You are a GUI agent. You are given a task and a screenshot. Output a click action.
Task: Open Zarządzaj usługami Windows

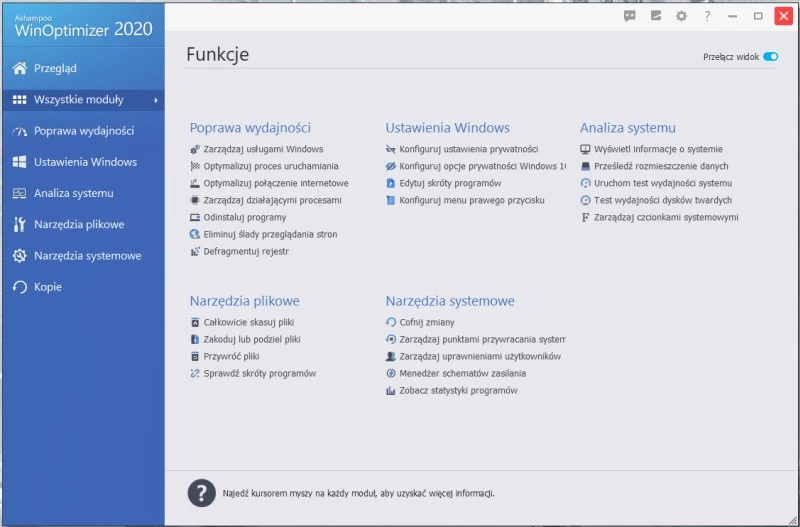(x=263, y=149)
